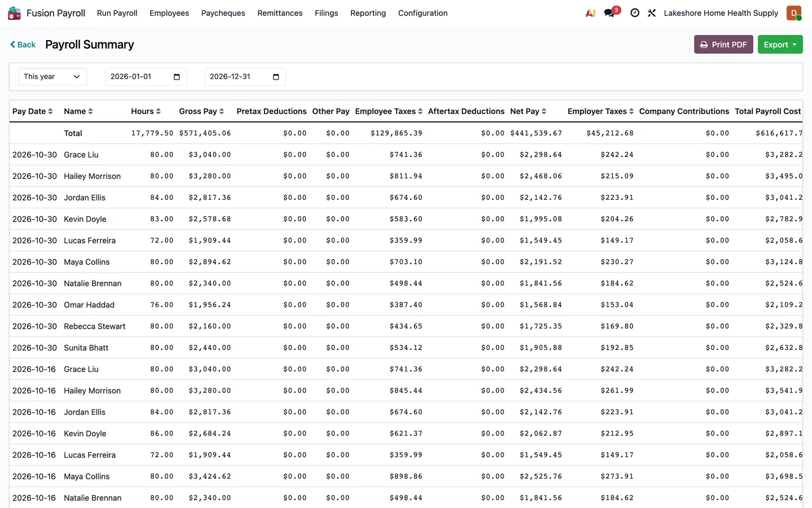The width and height of the screenshot is (812, 508).
Task: Go back using the Back link
Action: tap(23, 45)
